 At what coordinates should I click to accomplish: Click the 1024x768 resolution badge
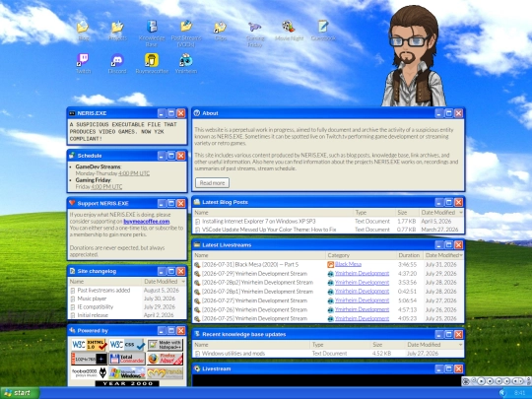pyautogui.click(x=90, y=359)
